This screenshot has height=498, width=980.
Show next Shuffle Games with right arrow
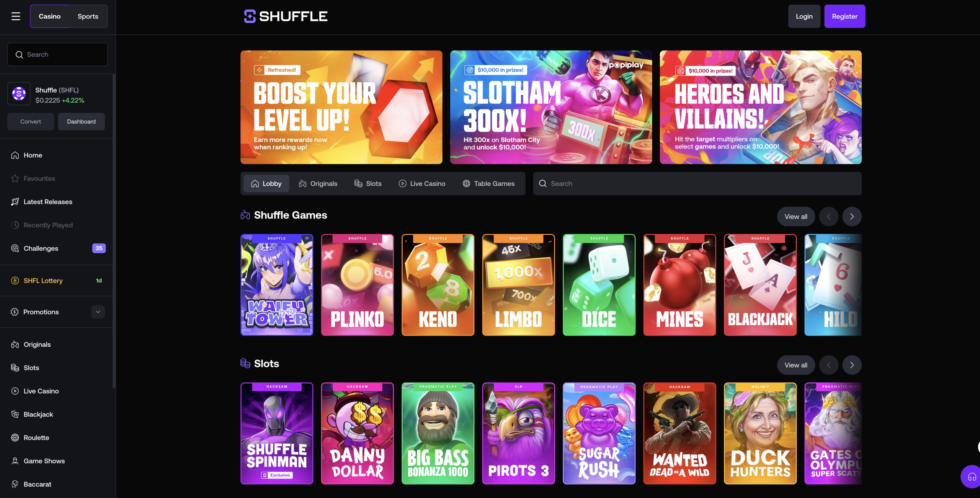point(852,217)
